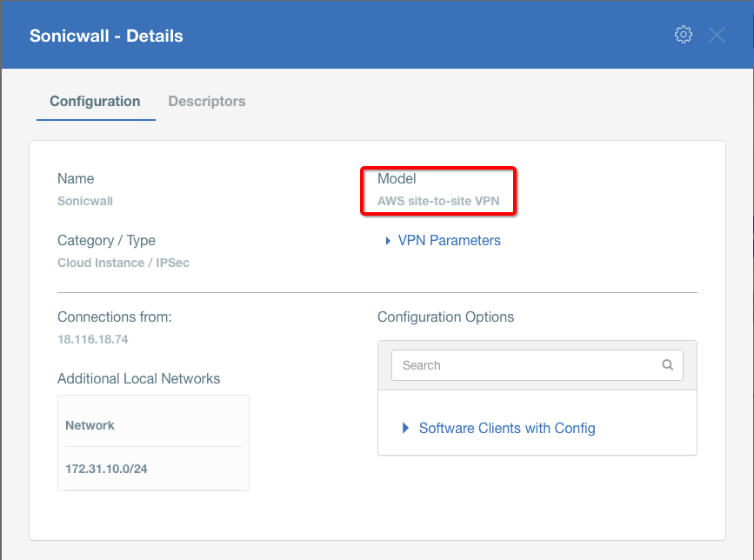The height and width of the screenshot is (560, 754).
Task: Click the Cloud Instance / IPSec value
Action: point(123,263)
